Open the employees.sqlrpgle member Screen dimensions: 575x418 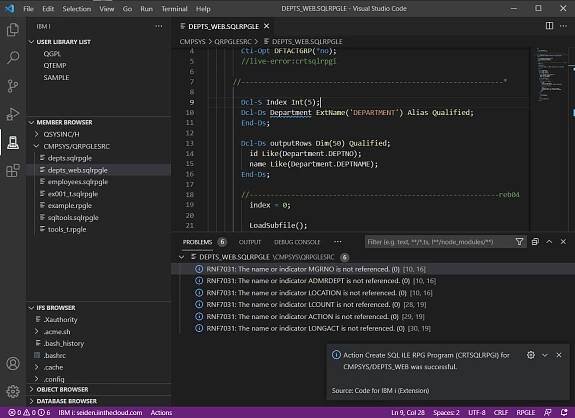coord(78,182)
